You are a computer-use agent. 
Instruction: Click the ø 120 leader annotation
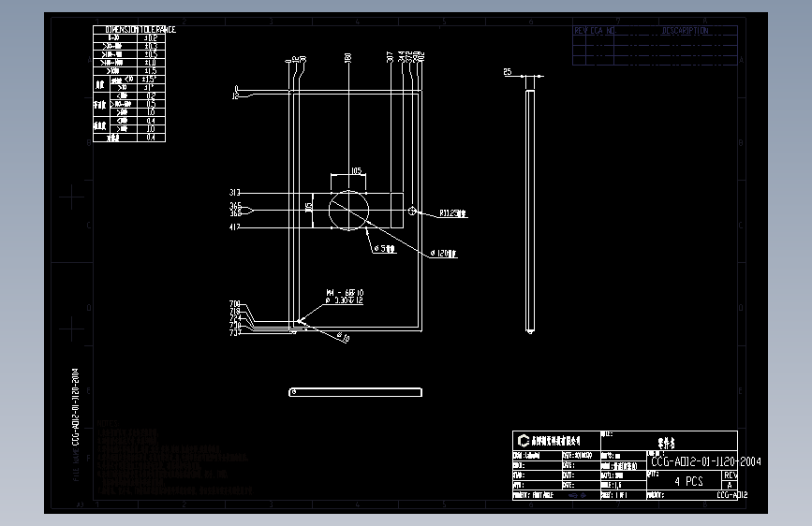[x=444, y=253]
